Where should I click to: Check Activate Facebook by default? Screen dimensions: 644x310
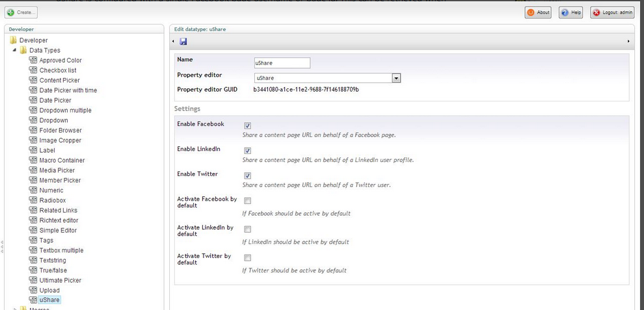point(248,201)
